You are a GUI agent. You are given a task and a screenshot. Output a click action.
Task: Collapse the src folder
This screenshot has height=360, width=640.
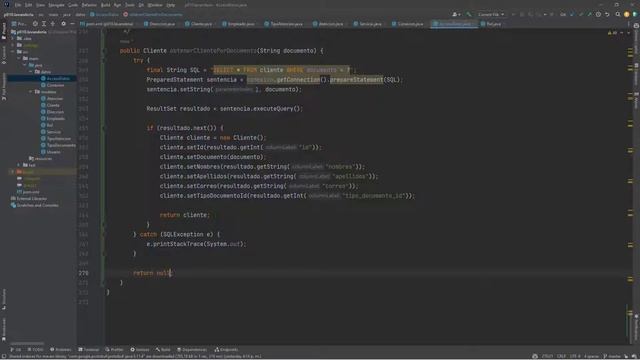coord(13,52)
